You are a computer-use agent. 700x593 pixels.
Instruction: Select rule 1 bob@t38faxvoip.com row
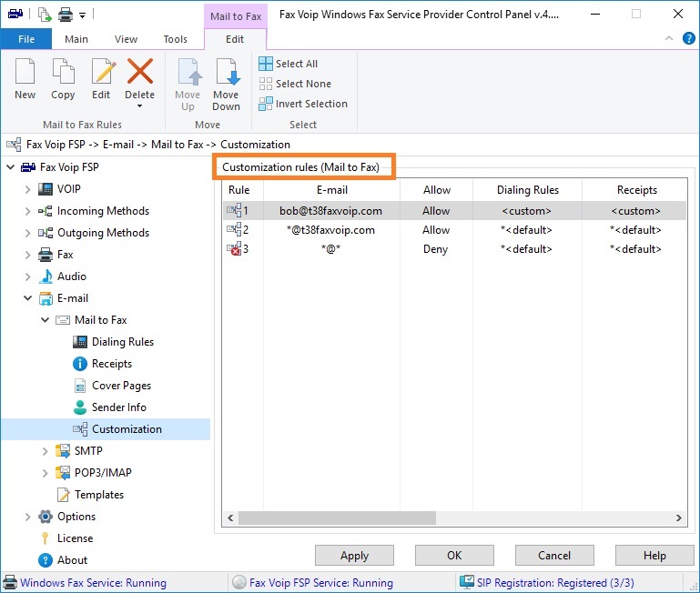click(454, 211)
